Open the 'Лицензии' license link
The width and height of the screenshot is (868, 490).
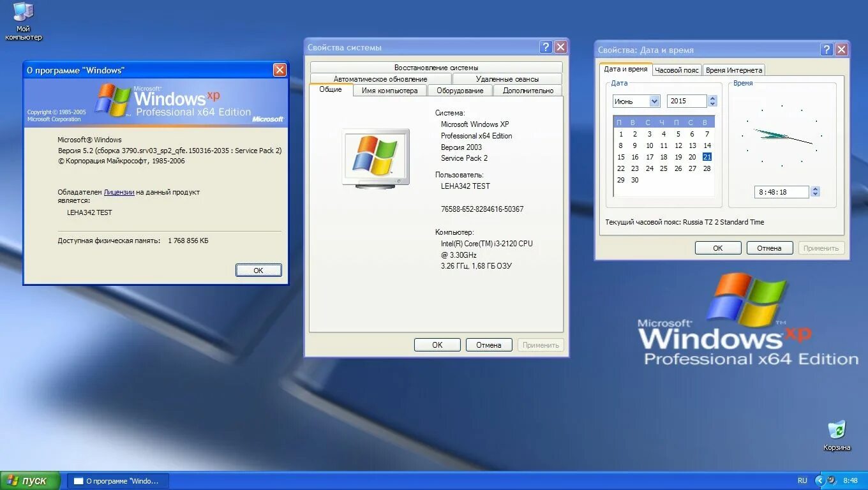click(119, 192)
